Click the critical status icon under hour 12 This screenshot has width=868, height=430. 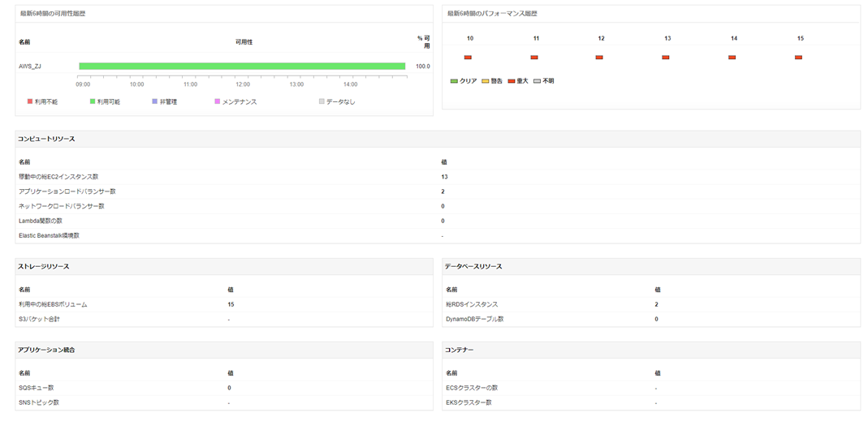(599, 58)
